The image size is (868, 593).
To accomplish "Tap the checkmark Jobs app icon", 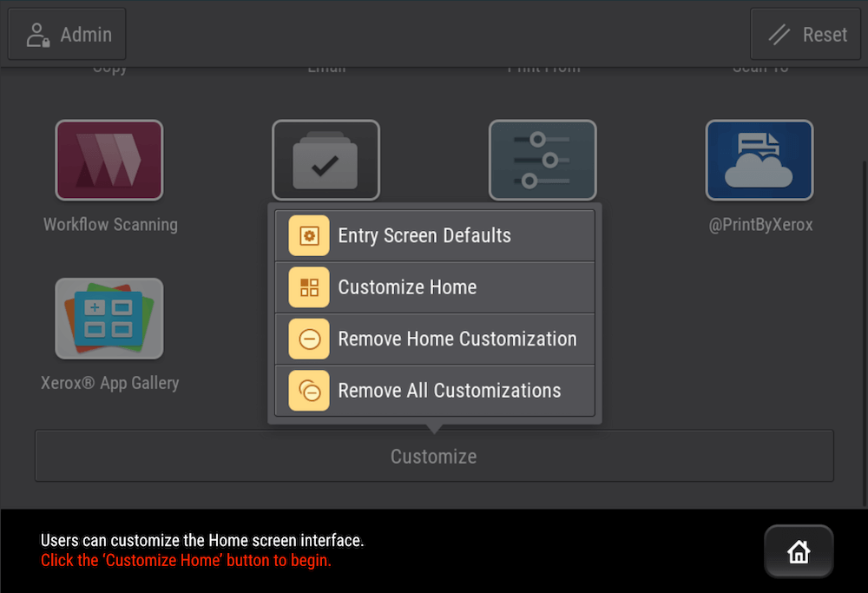I will 325,160.
